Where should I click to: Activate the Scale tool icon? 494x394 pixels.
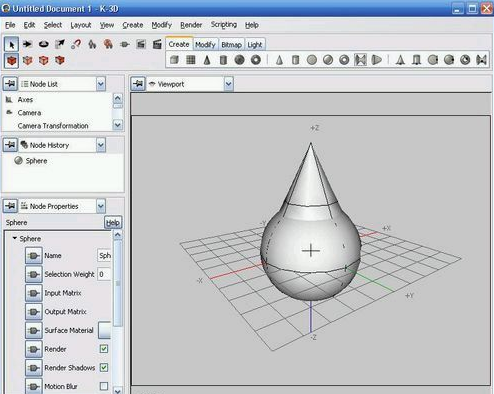(x=60, y=44)
